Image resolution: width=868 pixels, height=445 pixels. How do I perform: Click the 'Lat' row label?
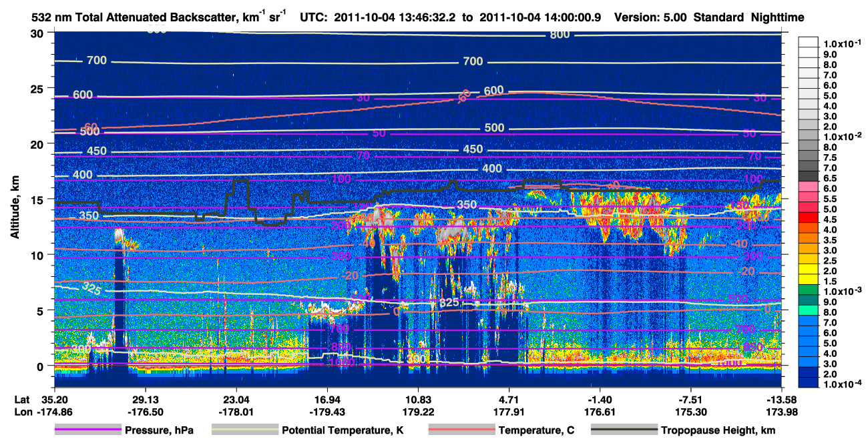click(x=22, y=399)
